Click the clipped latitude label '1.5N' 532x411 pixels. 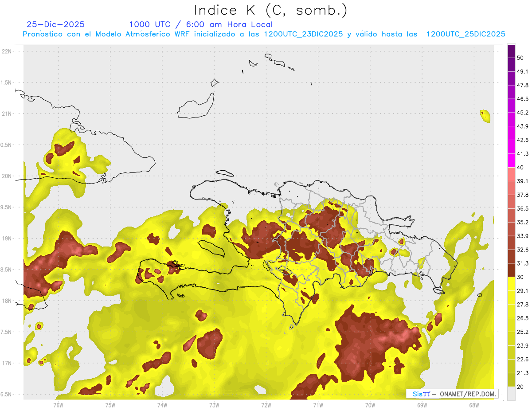point(7,82)
